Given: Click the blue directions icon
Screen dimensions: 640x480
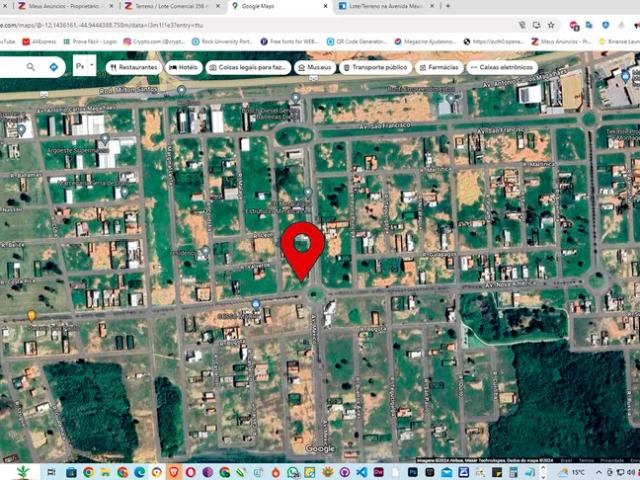Looking at the screenshot, I should coord(53,67).
